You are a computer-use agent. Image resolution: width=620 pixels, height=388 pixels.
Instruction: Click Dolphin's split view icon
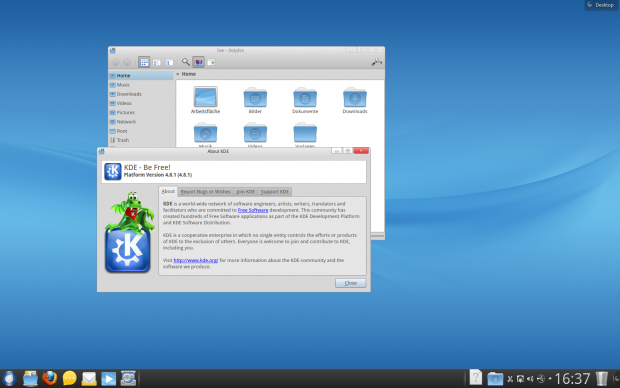pyautogui.click(x=211, y=62)
